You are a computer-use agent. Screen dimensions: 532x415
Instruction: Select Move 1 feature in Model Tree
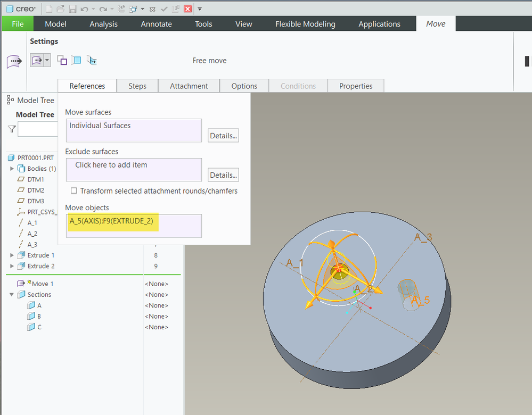[43, 284]
